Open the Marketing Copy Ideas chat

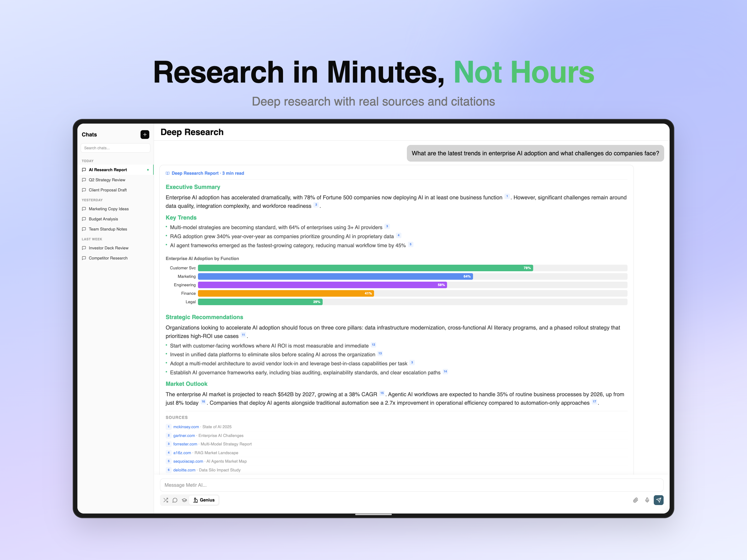[x=115, y=209]
